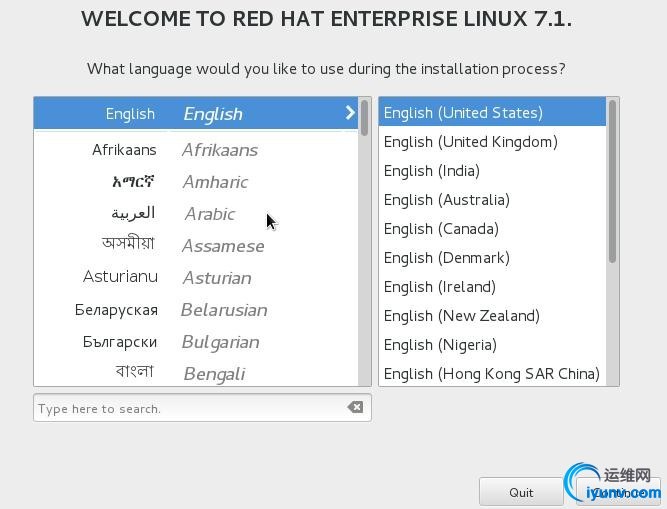Select English (Ireland) locale
The width and height of the screenshot is (667, 509).
(x=492, y=287)
